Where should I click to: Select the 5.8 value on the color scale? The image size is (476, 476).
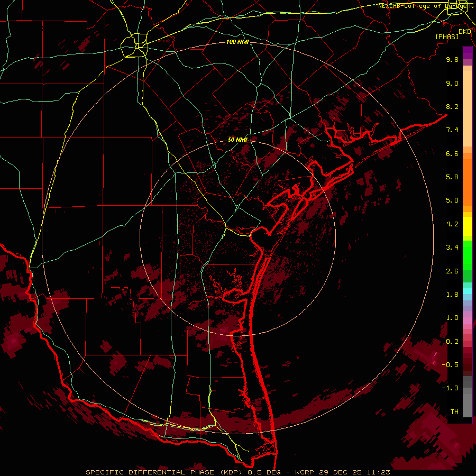pyautogui.click(x=452, y=177)
